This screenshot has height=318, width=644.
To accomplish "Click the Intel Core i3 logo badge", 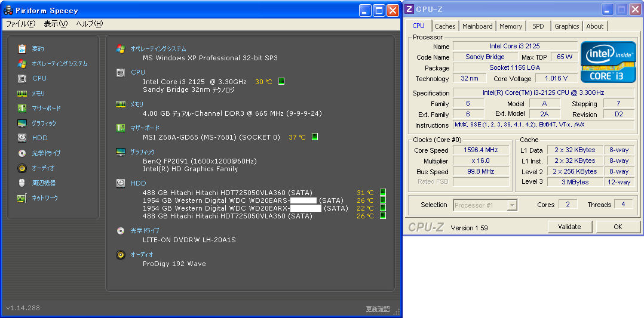I will pos(608,61).
